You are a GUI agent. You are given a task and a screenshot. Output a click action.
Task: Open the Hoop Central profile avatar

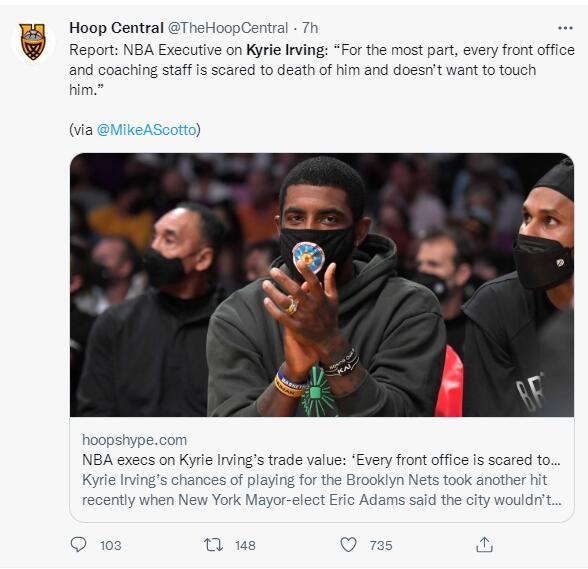coord(33,41)
